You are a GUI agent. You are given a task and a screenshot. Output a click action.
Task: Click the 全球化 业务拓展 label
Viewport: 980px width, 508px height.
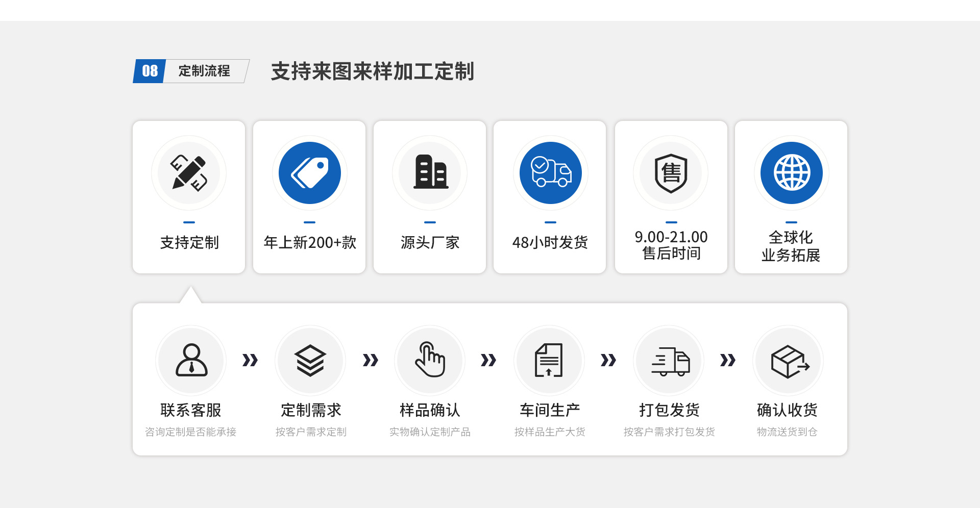click(x=791, y=246)
